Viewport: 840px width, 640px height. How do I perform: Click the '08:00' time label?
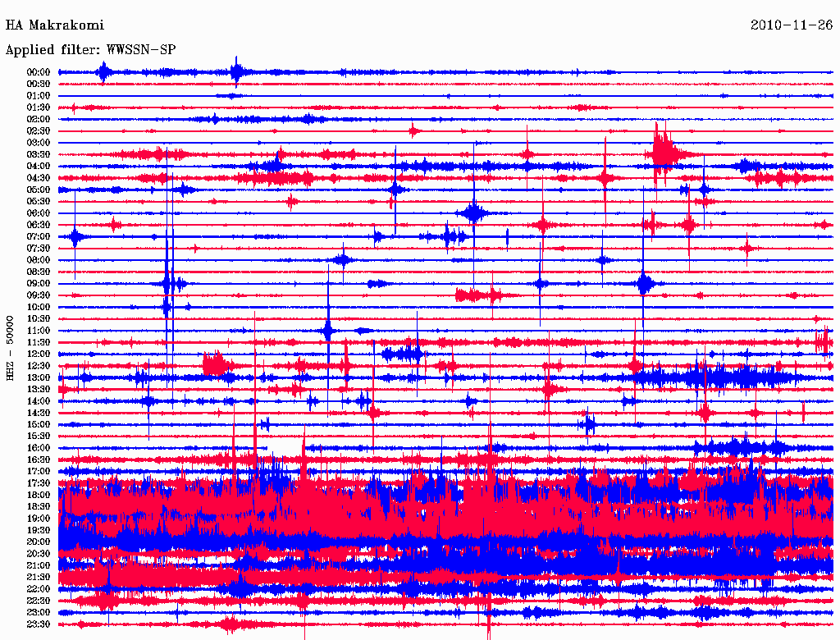39,260
